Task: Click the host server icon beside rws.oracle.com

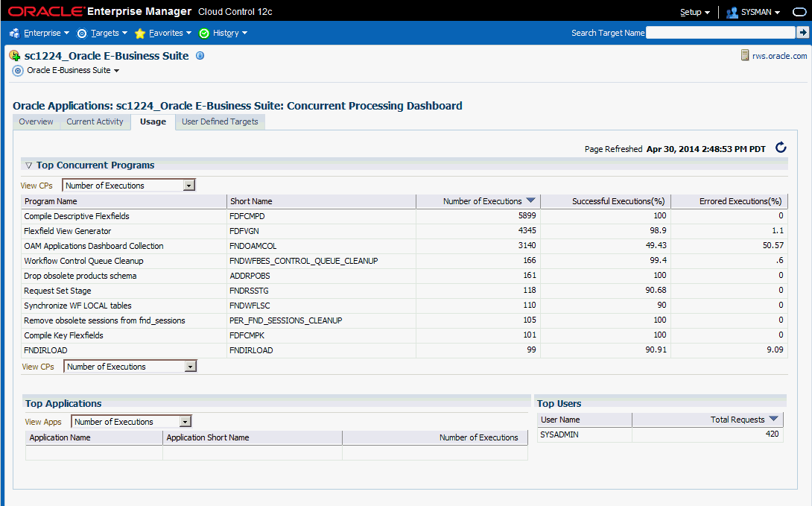Action: [x=745, y=55]
